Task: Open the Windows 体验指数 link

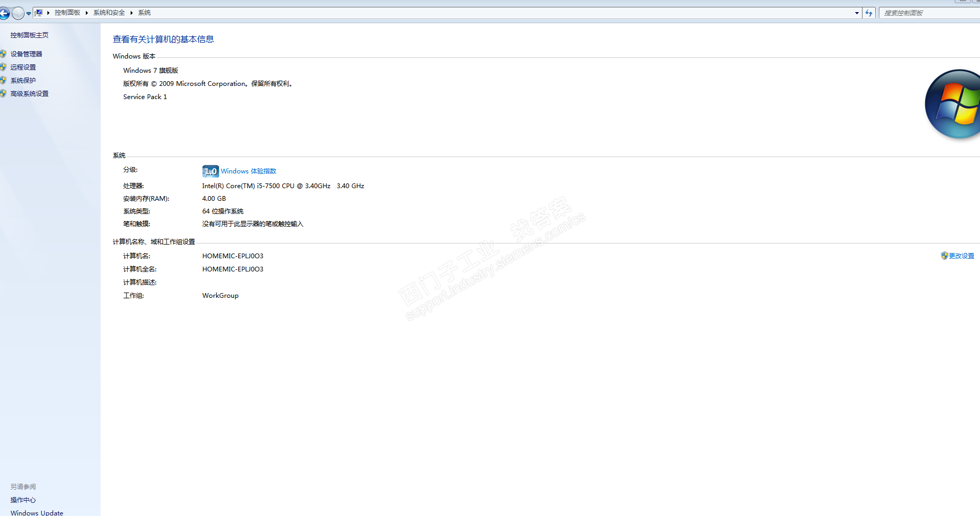Action: (x=249, y=171)
